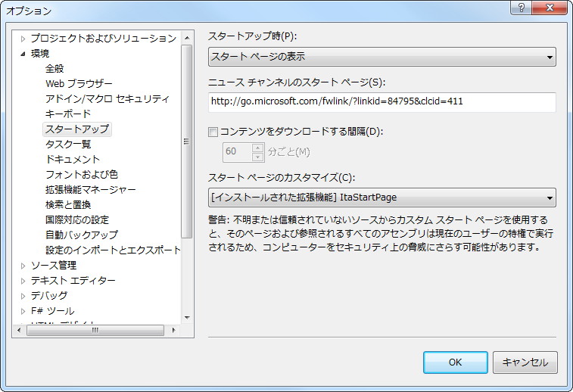Viewport: 573px width, 392px height.
Task: Select F# ツール tree label
Action: point(53,311)
